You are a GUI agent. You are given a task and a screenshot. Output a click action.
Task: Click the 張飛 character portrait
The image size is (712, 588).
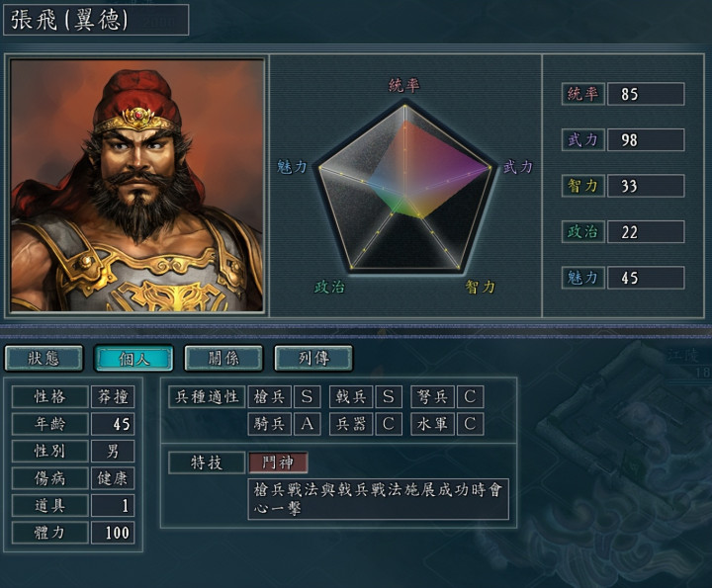(136, 185)
